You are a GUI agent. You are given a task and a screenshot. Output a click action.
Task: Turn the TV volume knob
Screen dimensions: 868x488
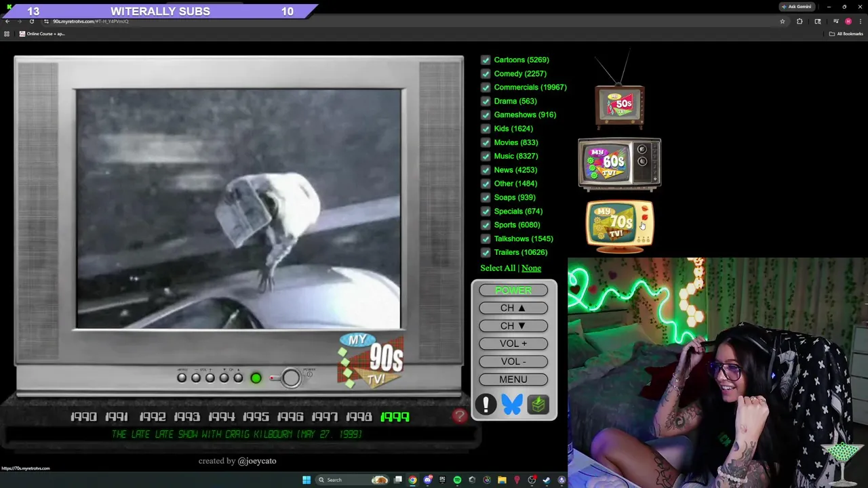291,378
